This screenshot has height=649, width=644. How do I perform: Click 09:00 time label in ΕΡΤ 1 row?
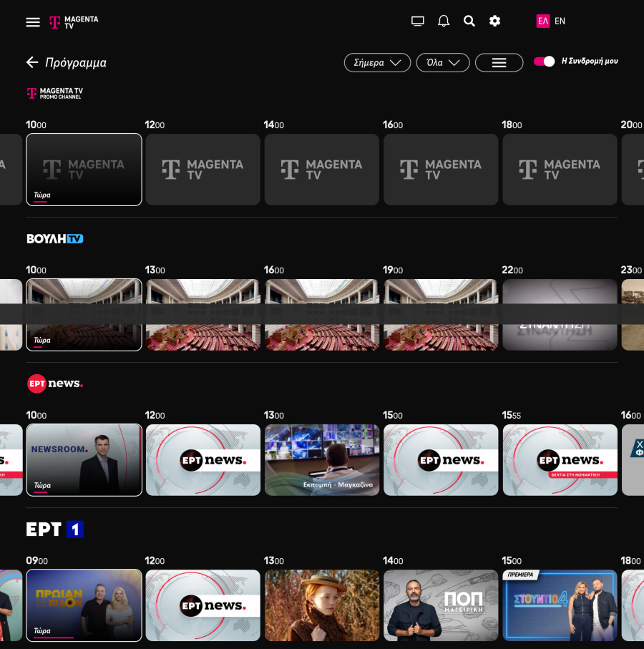pyautogui.click(x=36, y=561)
